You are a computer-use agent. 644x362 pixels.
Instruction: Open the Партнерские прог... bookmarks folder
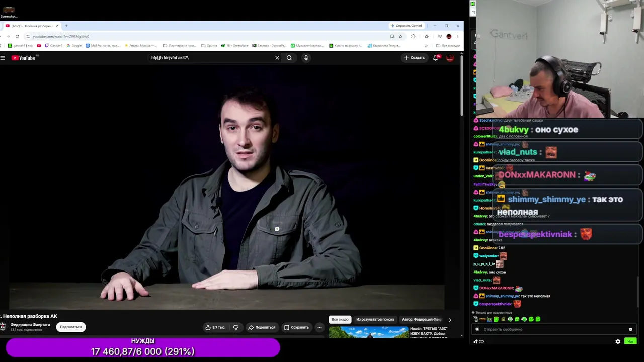180,46
